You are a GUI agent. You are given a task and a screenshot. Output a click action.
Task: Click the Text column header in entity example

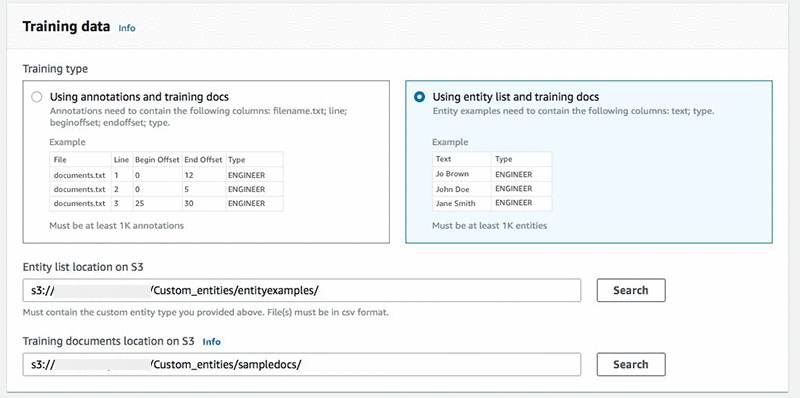462,159
